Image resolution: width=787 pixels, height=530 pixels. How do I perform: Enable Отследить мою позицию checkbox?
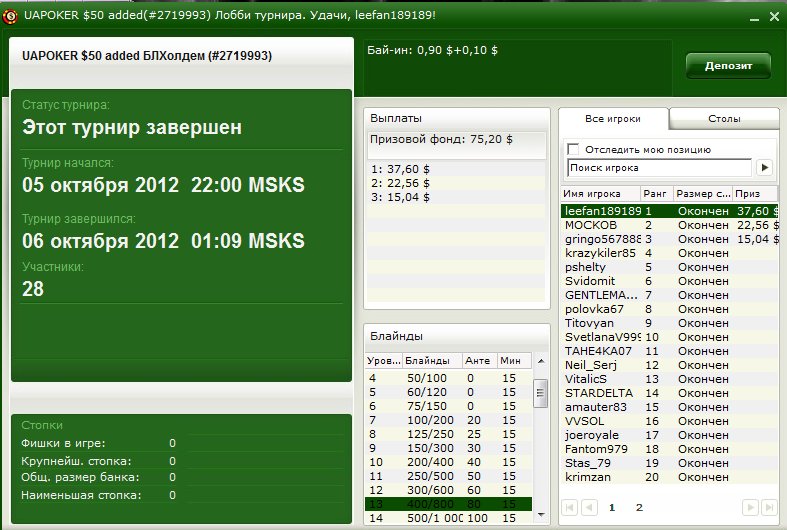[x=573, y=149]
